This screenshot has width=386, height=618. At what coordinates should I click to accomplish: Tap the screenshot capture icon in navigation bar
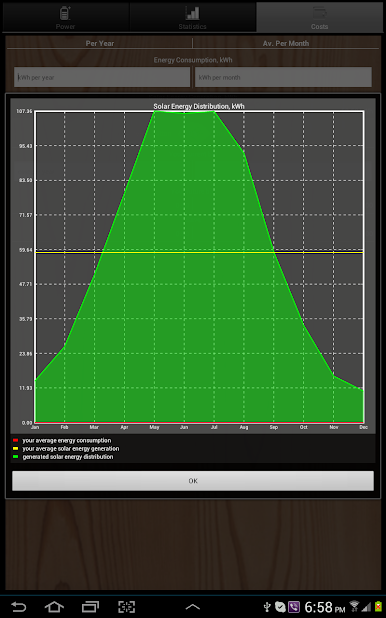(x=127, y=607)
